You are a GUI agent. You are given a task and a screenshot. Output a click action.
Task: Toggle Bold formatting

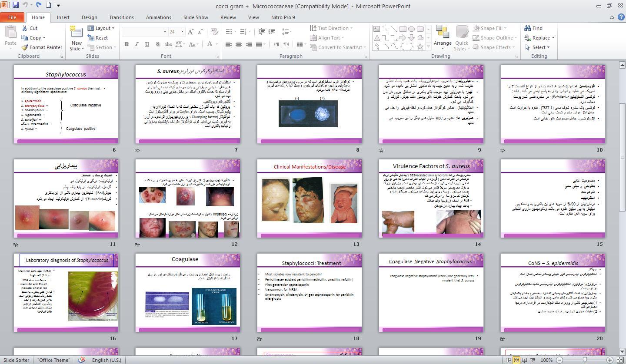click(127, 44)
